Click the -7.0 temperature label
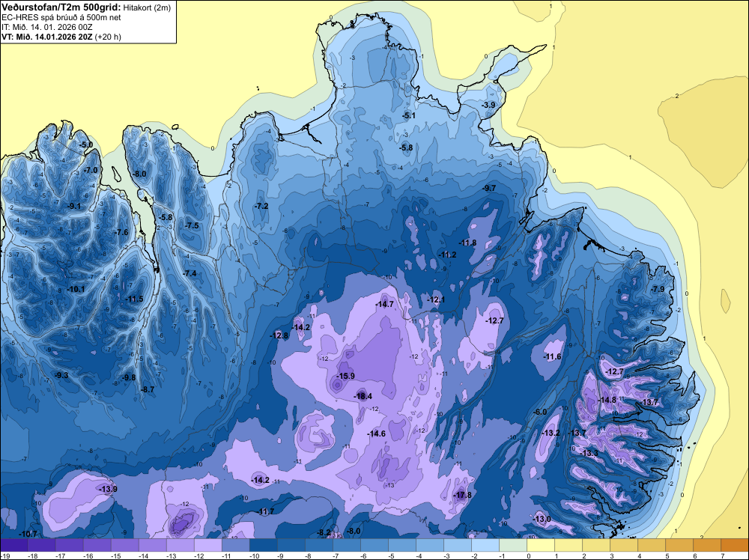749x560 pixels. [x=91, y=170]
